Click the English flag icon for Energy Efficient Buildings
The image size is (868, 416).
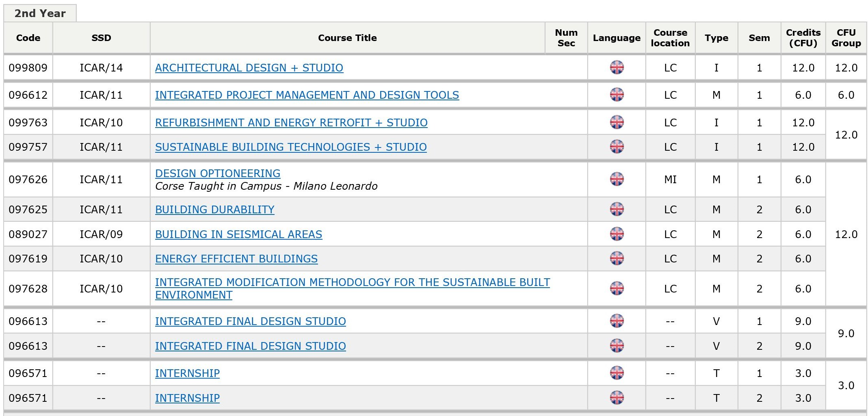(617, 258)
